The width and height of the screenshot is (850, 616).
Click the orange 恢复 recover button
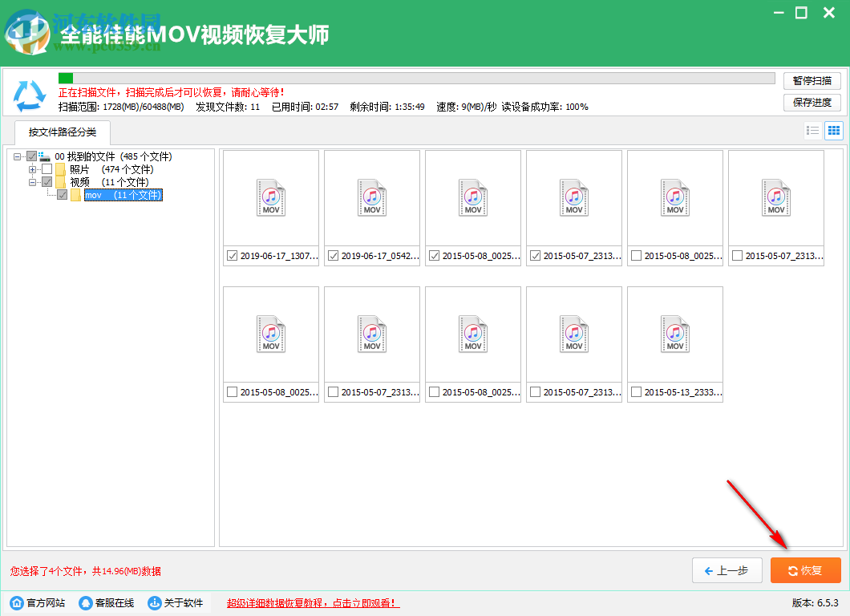[x=805, y=570]
